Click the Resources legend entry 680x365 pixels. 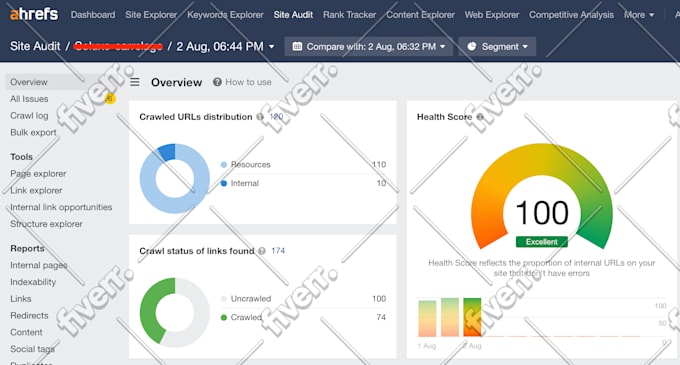point(250,164)
